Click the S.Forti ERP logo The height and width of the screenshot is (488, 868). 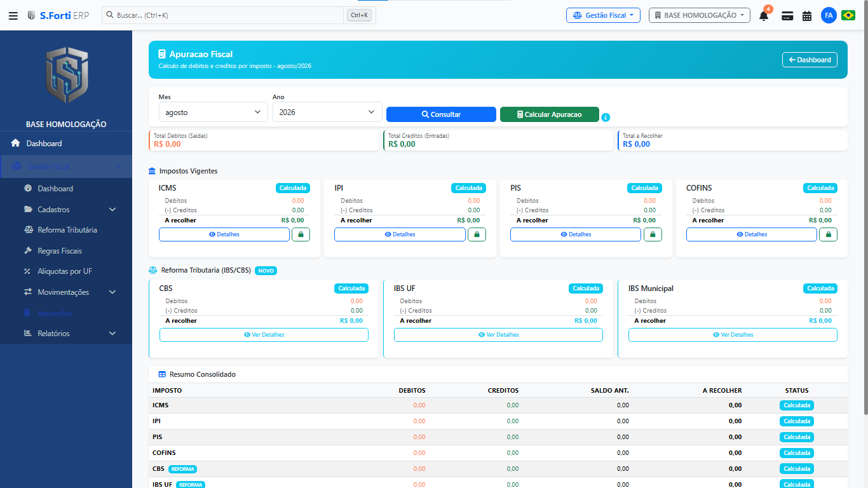[x=58, y=15]
